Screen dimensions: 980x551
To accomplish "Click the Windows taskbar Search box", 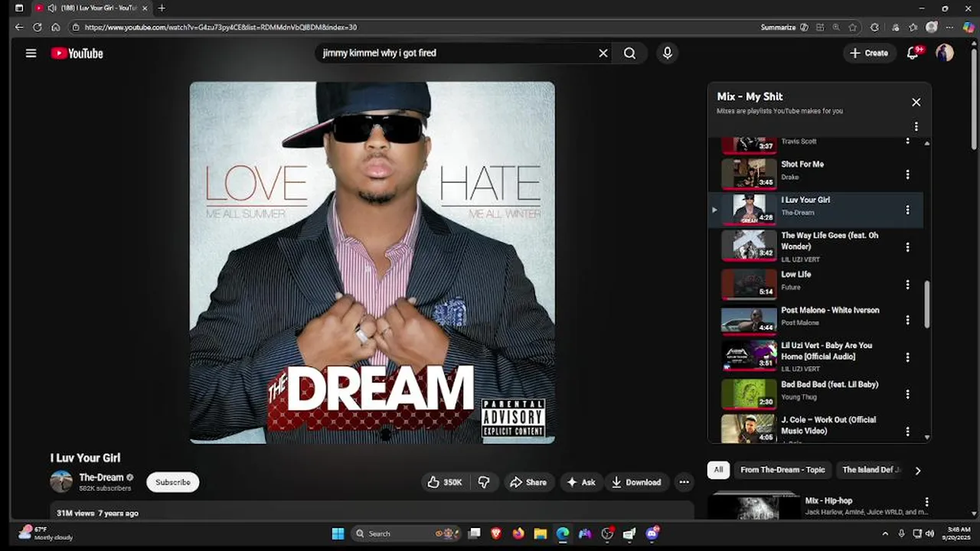I will pos(406,533).
